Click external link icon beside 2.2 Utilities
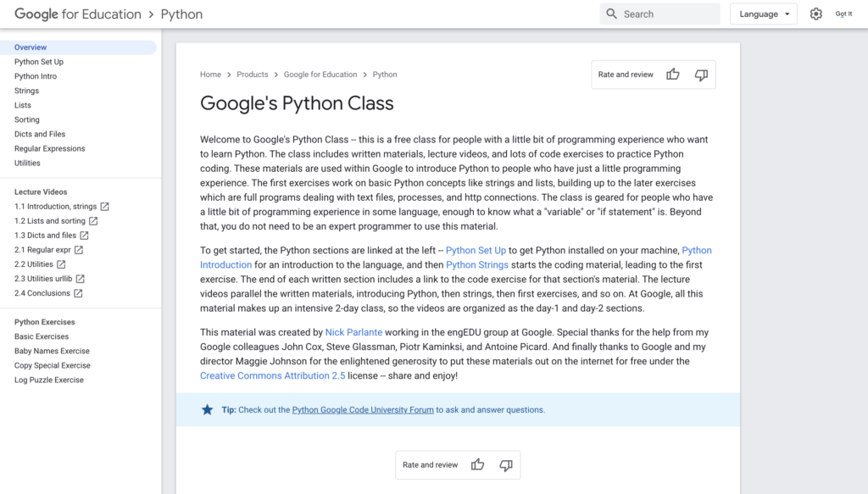Screen dimensions: 868x494 pos(61,264)
